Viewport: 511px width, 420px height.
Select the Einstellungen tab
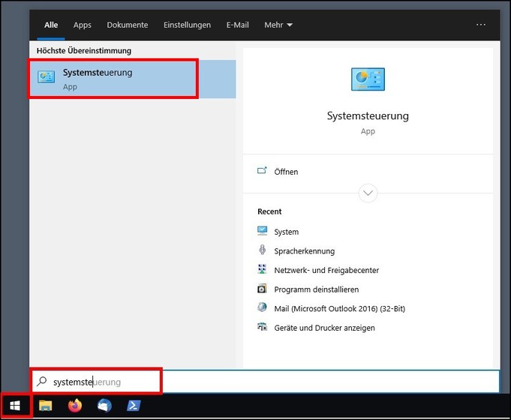coord(187,25)
